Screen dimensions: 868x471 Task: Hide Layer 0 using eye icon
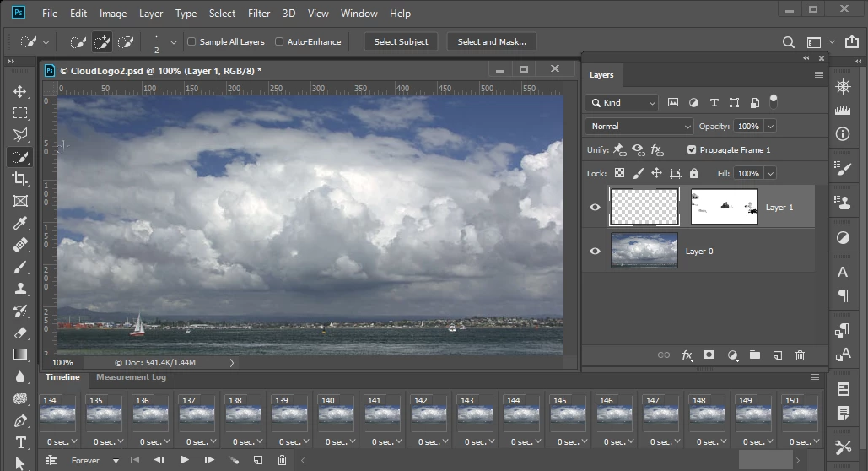click(595, 251)
